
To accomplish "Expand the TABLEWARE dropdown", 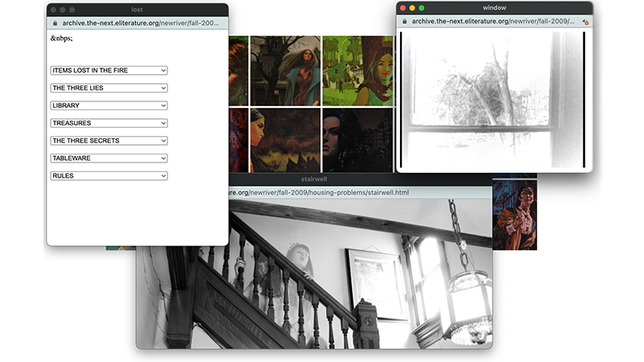I will pyautogui.click(x=109, y=158).
